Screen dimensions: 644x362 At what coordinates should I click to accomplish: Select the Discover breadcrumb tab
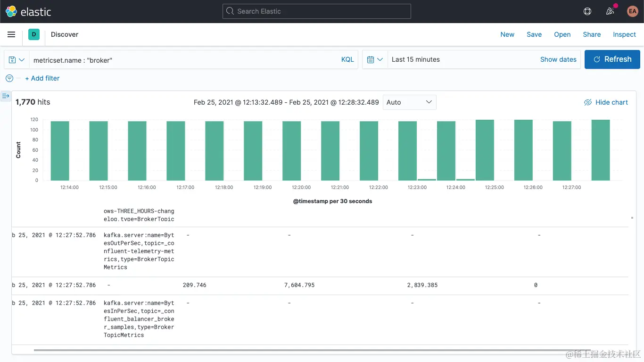(64, 34)
